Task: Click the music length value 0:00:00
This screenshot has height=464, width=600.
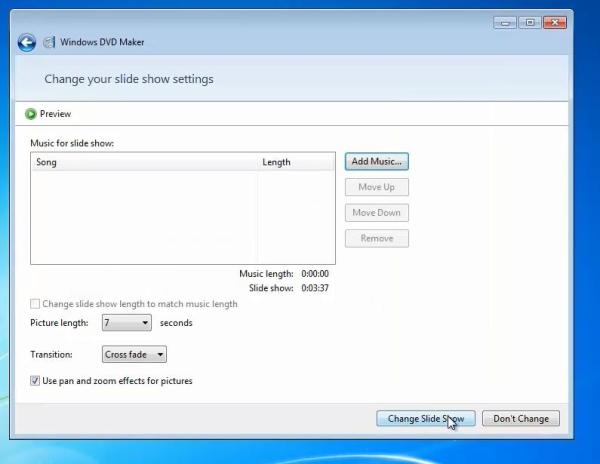Action: click(x=315, y=274)
